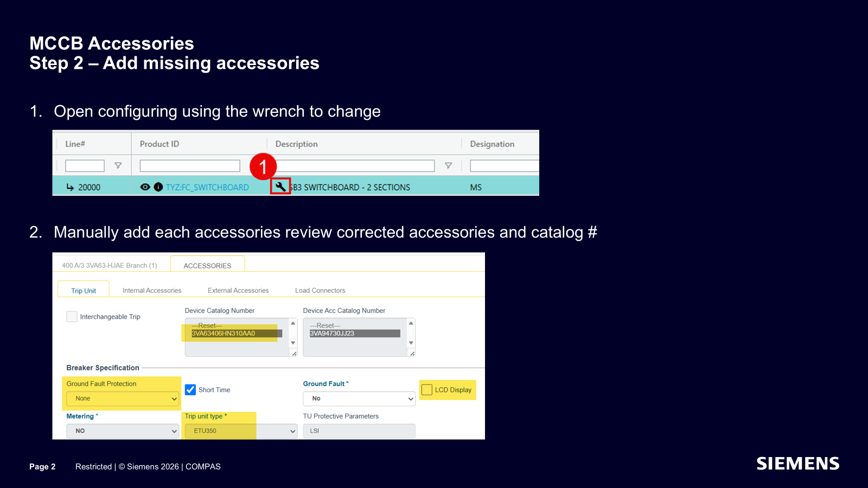868x488 pixels.
Task: Enable the Interchangeable Trip checkbox
Action: pos(72,317)
